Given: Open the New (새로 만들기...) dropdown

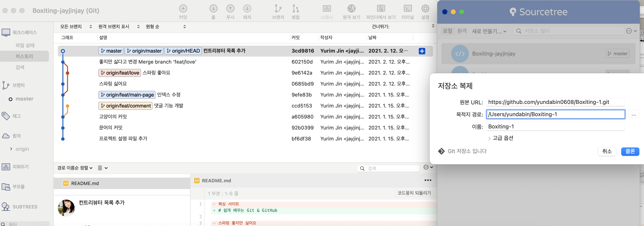Looking at the screenshot, I should point(489,31).
